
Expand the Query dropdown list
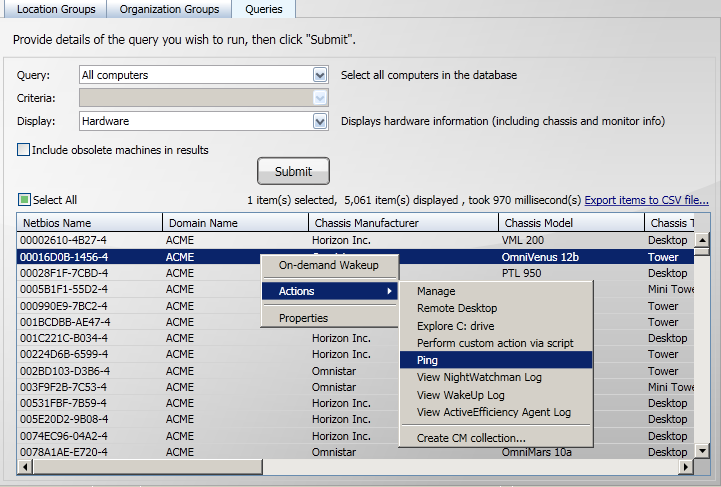pos(320,75)
